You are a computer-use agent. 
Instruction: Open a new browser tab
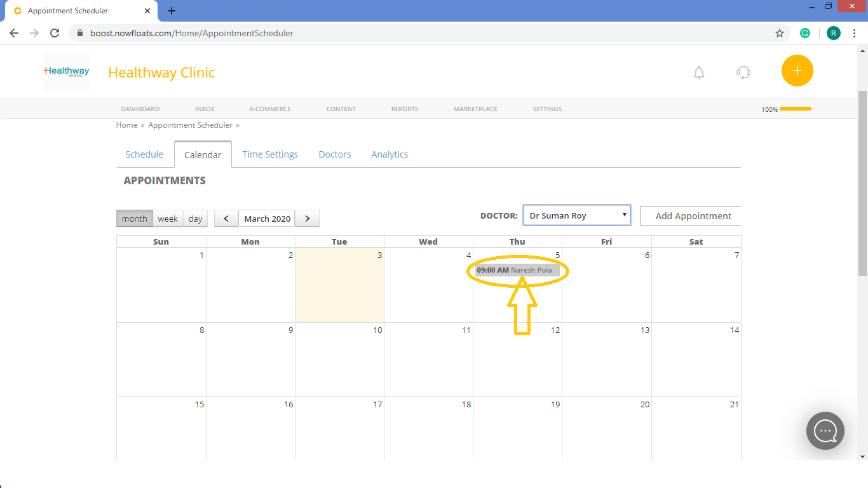(172, 11)
